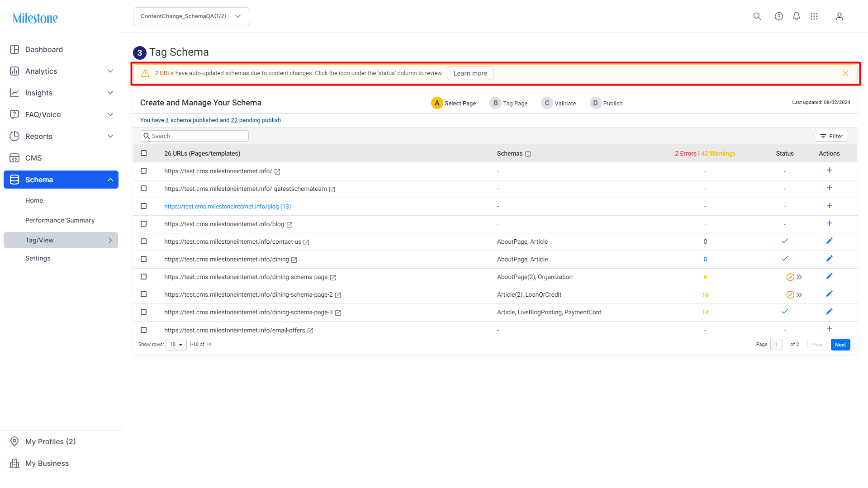
Task: Click the Milestone logo
Action: tap(35, 18)
